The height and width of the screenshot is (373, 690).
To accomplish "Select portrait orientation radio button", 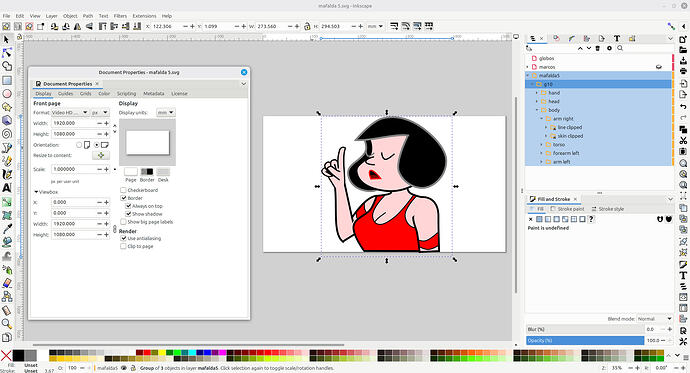I will click(79, 145).
